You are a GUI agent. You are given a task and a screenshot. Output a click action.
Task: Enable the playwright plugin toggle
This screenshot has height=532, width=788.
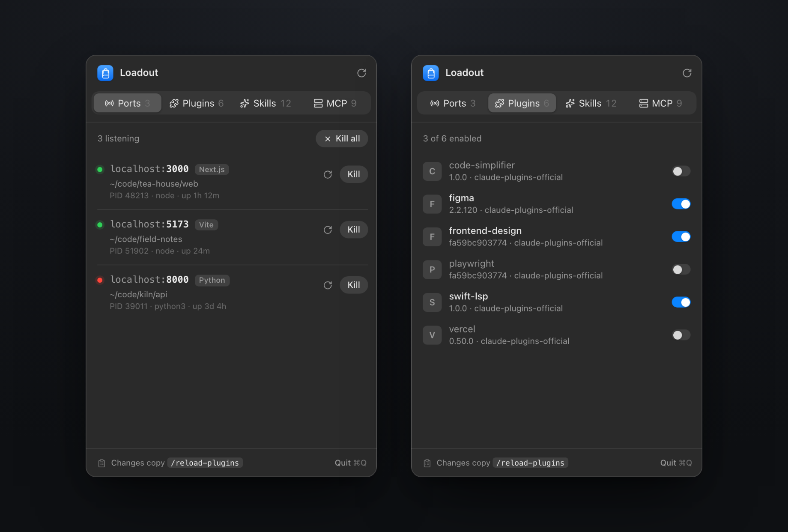pos(681,269)
